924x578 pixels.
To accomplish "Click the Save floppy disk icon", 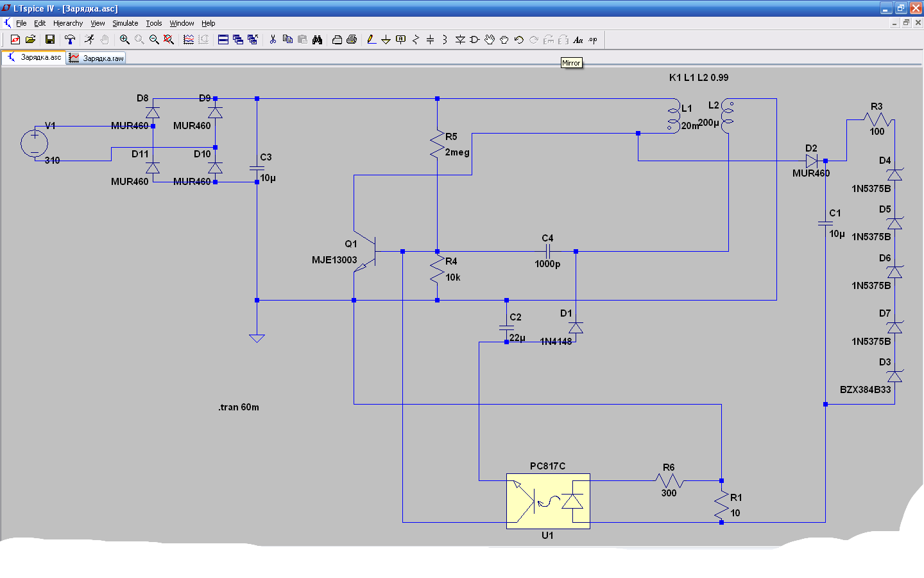I will pyautogui.click(x=49, y=40).
